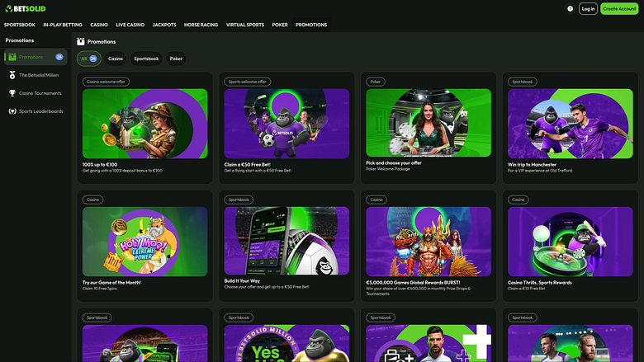Click 'Pick and choose your offer' title
The height and width of the screenshot is (362, 644).
tap(394, 162)
